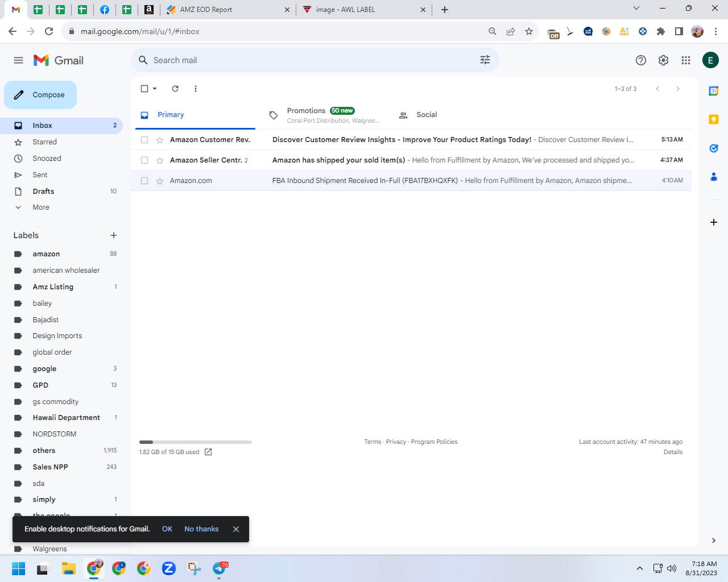Open the Program Policies link
Screen dimensions: 728x582
(x=434, y=442)
